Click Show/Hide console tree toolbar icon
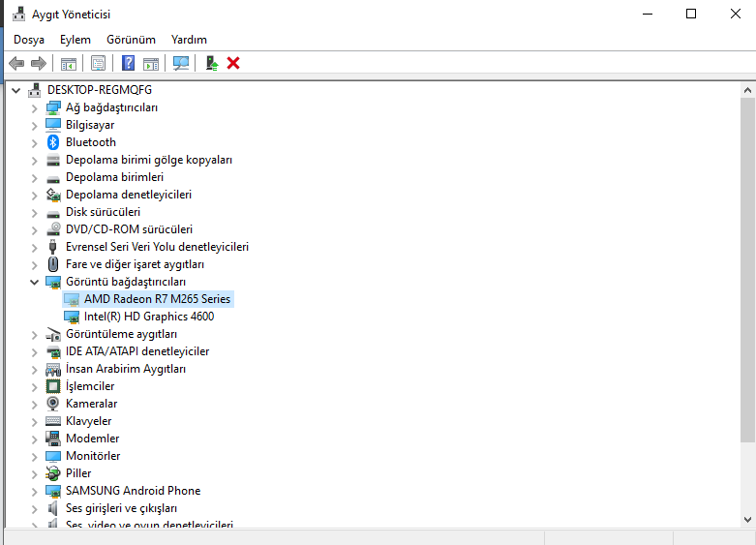Viewport: 756px width, 545px height. click(x=69, y=63)
